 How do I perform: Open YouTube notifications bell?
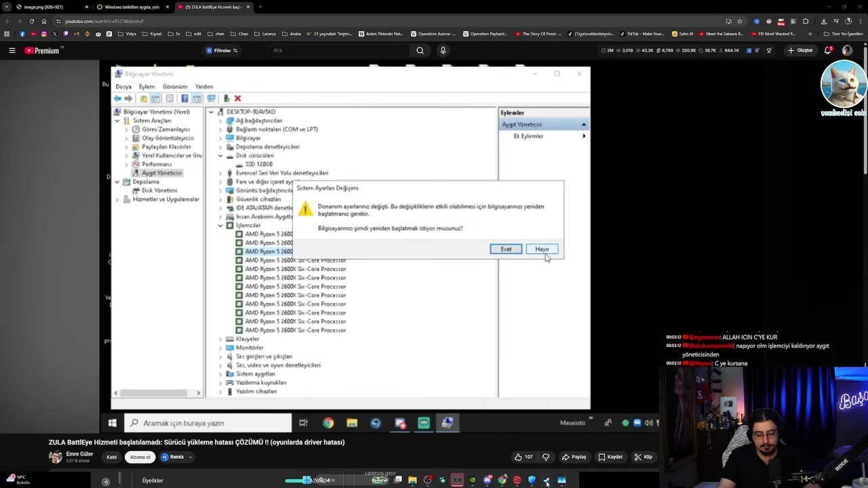828,50
